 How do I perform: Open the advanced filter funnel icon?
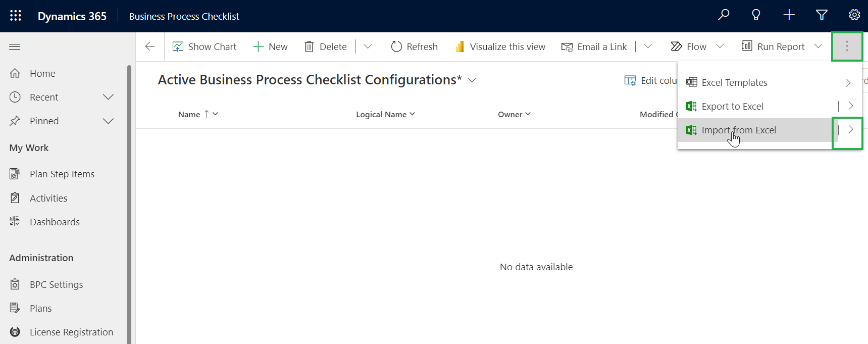click(822, 15)
